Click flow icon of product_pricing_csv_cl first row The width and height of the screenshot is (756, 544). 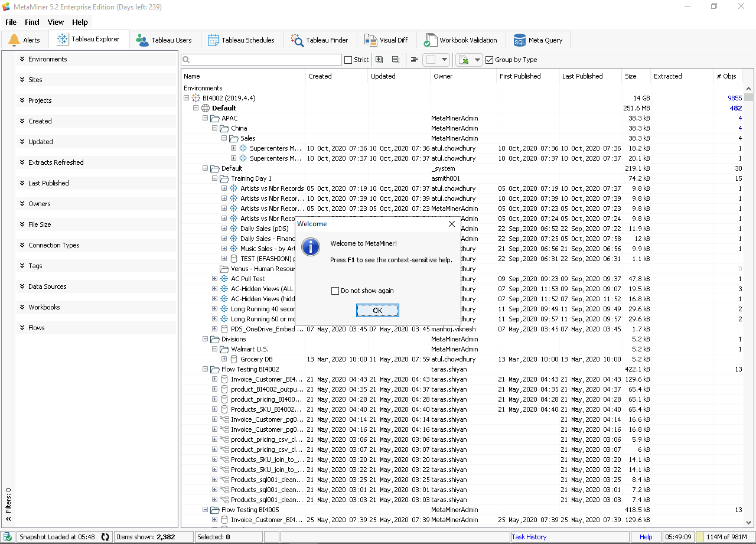(x=224, y=439)
